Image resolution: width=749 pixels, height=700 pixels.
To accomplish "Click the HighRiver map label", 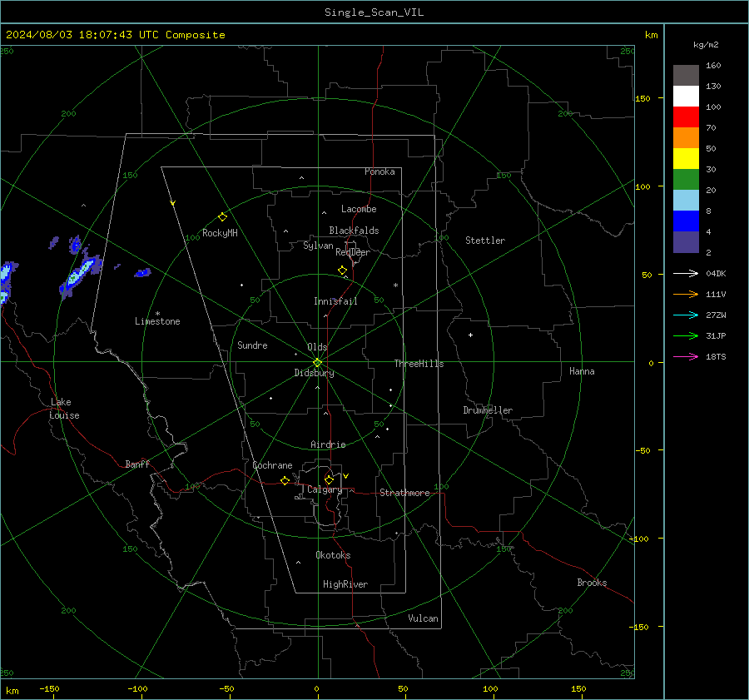I will (x=345, y=584).
